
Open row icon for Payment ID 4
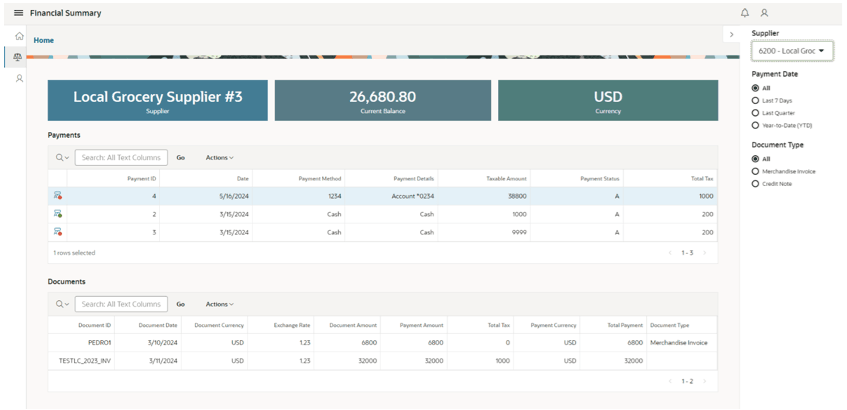[x=58, y=196]
